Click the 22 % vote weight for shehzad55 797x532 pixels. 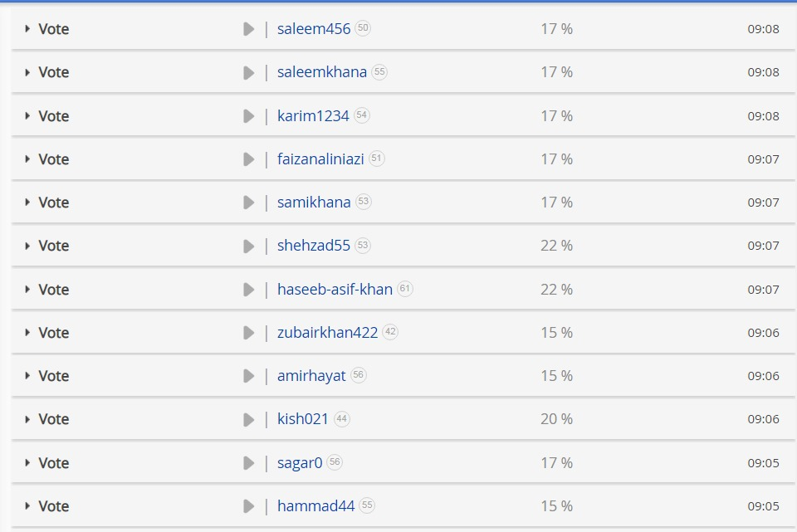coord(556,246)
